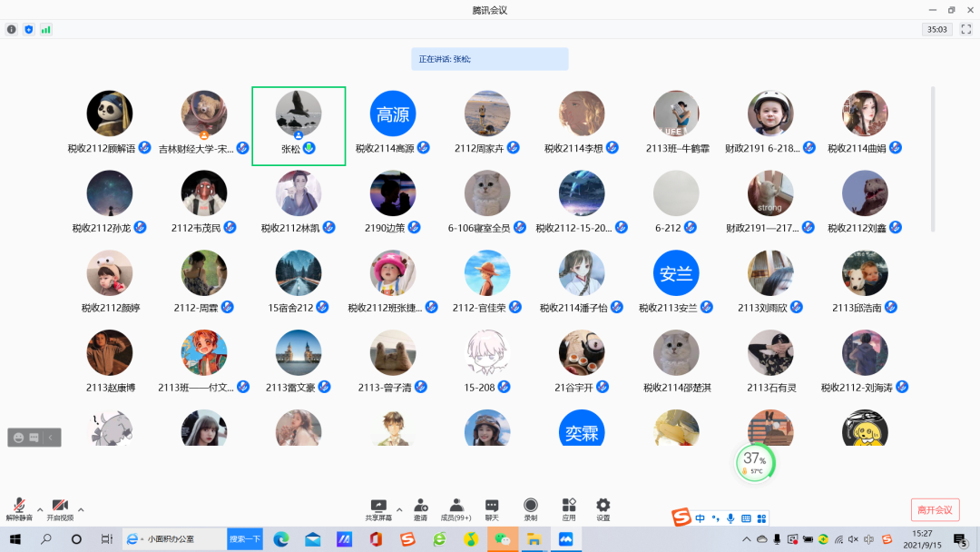
Task: Open the 设置 settings gear
Action: point(603,508)
